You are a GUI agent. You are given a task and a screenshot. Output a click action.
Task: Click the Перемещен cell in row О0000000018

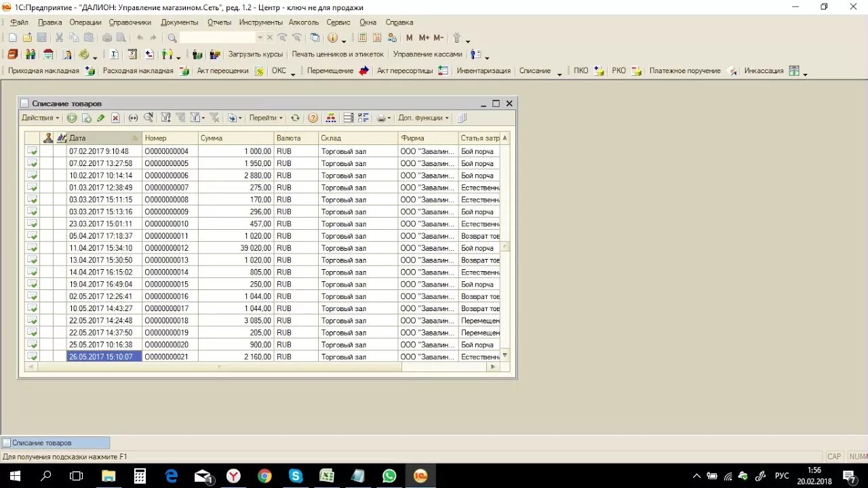pos(479,321)
